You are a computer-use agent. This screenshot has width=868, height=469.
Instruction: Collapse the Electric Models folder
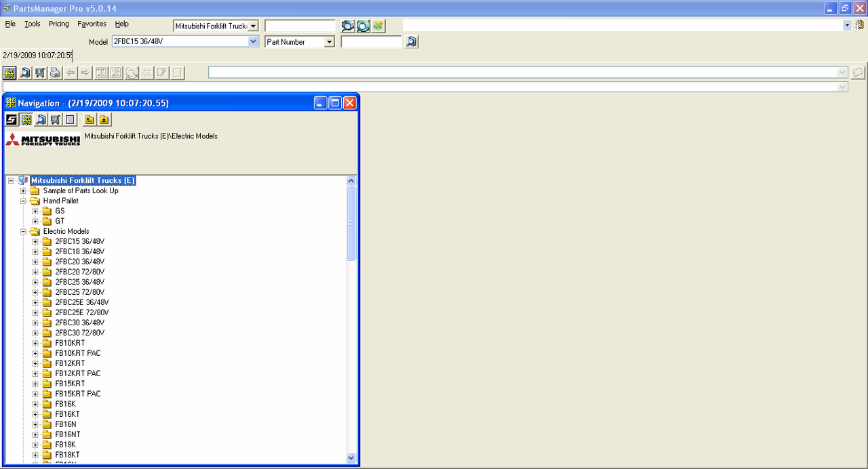pyautogui.click(x=24, y=231)
